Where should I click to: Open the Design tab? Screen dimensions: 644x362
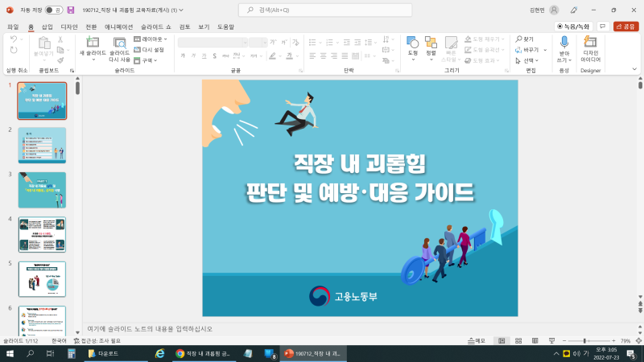[69, 27]
